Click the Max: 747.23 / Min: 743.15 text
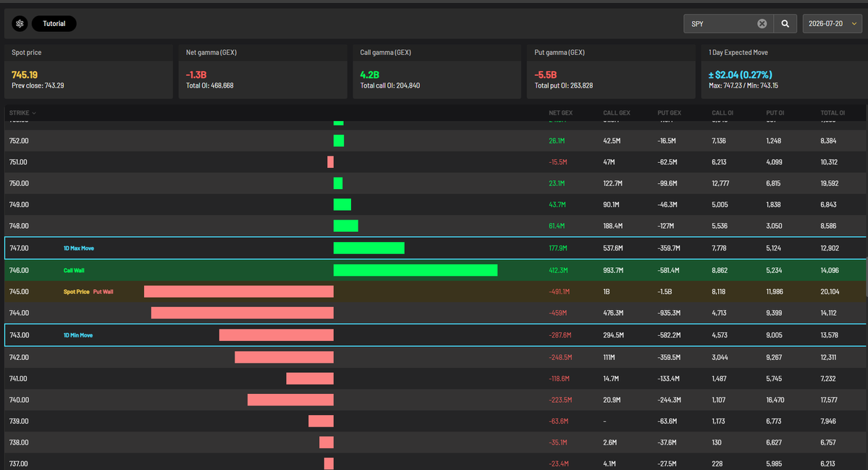Screen dimensions: 868x470 tap(743, 85)
